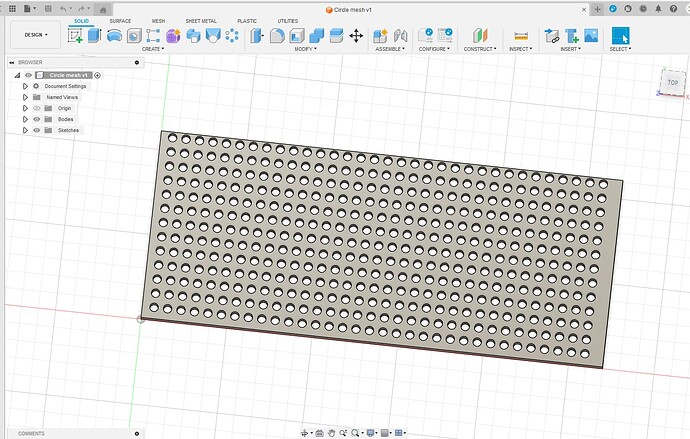Screen dimensions: 690x439
Task: Select the Emboss tool
Action: tap(213, 36)
